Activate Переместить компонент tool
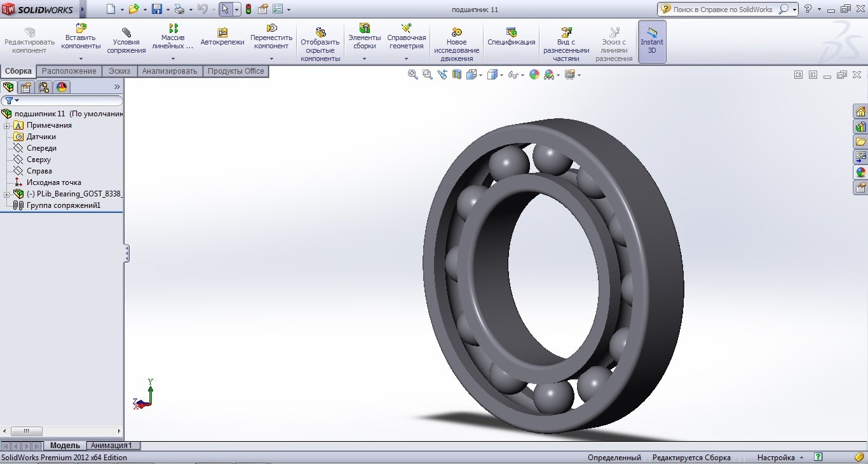The height and width of the screenshot is (464, 868). (271, 37)
